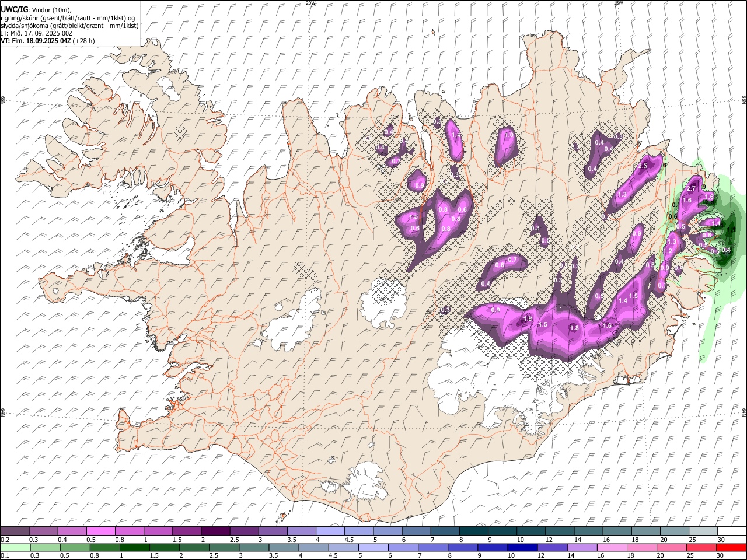
Task: Click the bright pink 0.5 legend swatch
Action: 101,531
